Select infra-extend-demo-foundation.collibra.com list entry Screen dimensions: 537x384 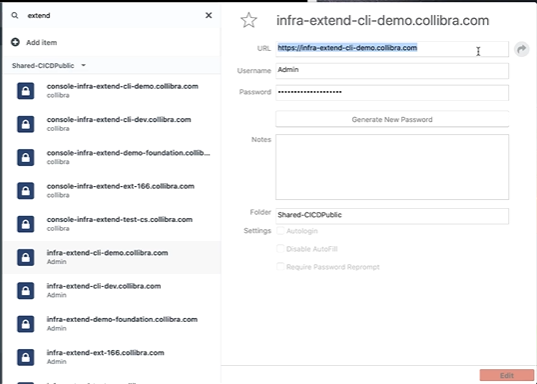pyautogui.click(x=112, y=324)
